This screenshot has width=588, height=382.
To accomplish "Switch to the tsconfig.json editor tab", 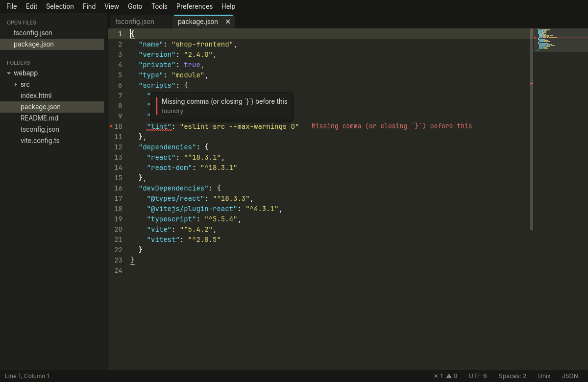I will click(140, 22).
